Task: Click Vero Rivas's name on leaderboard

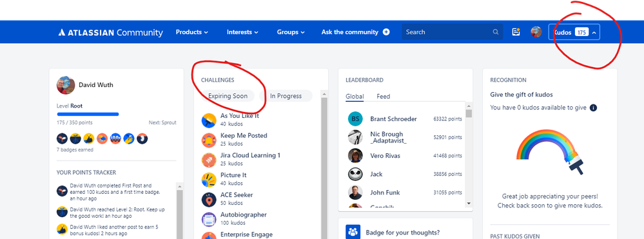Action: click(385, 156)
